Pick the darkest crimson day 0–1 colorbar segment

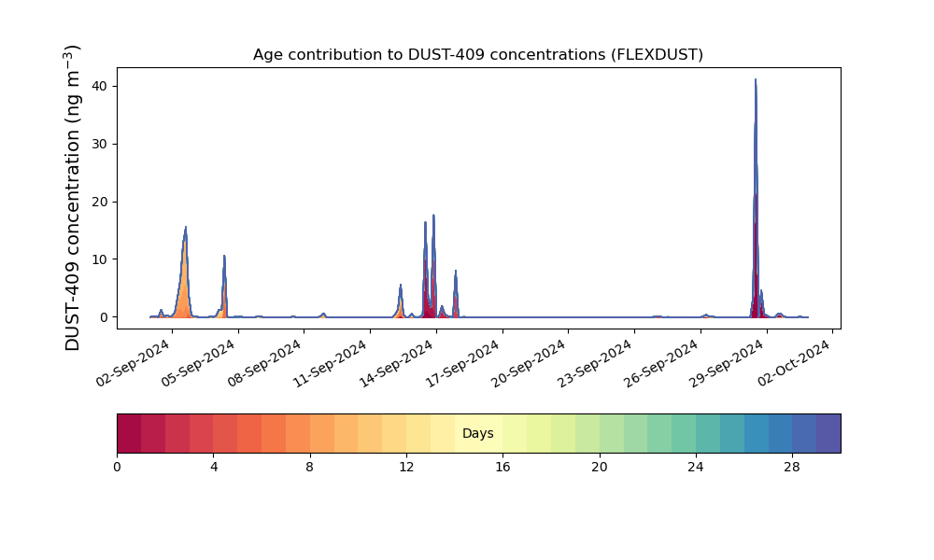(x=129, y=433)
